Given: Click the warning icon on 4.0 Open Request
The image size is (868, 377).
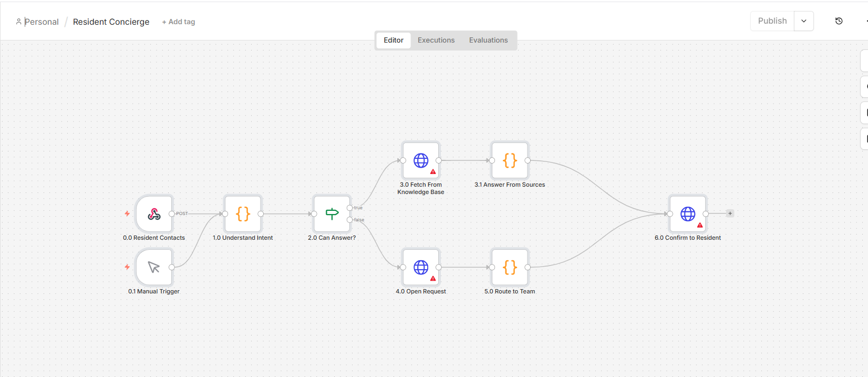Looking at the screenshot, I should [x=433, y=279].
